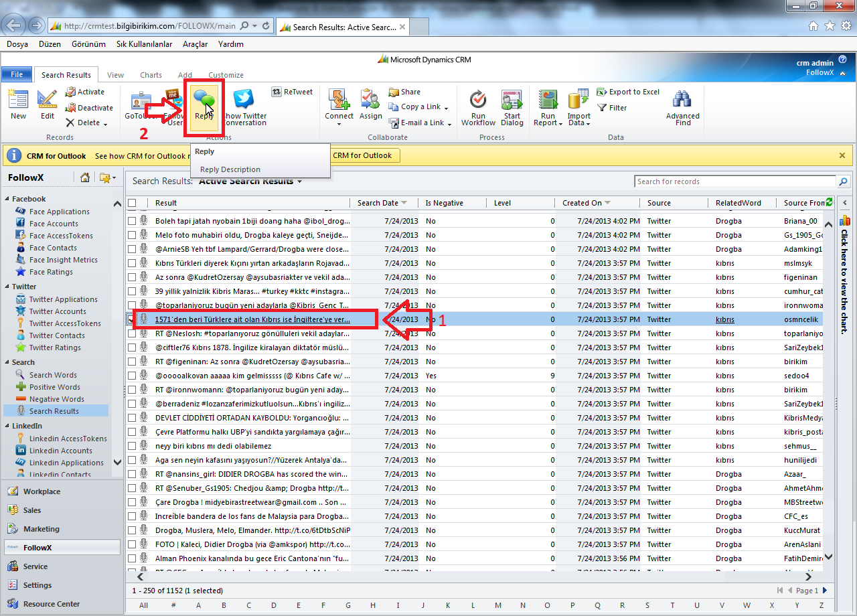Switch to the View ribbon tab
This screenshot has width=857, height=616.
[x=115, y=75]
